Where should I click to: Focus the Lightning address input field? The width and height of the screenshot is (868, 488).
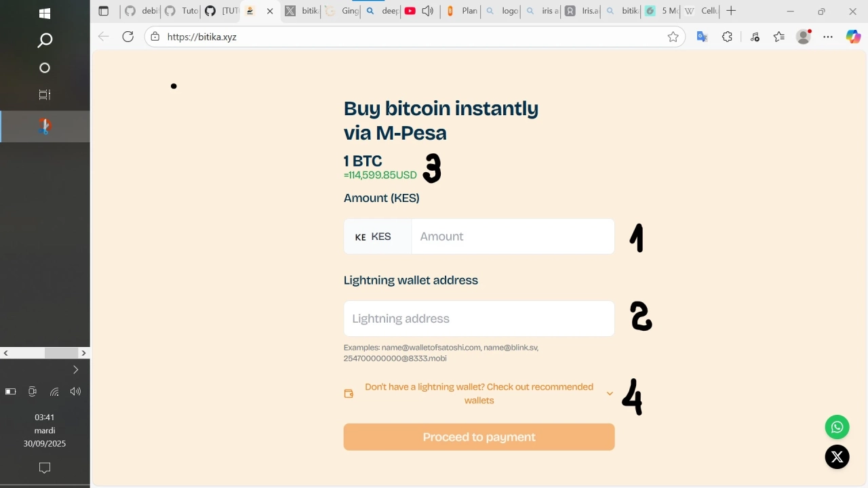coord(479,319)
